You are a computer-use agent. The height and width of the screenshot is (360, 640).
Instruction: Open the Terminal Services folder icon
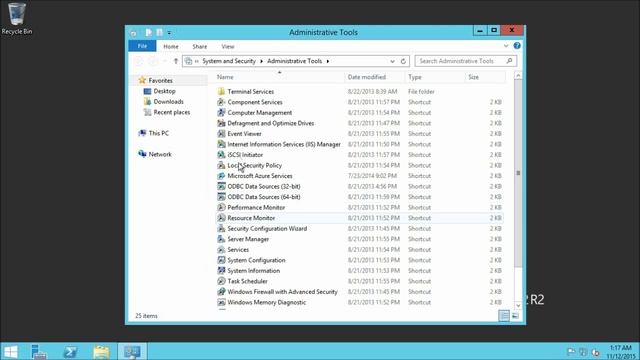[221, 91]
